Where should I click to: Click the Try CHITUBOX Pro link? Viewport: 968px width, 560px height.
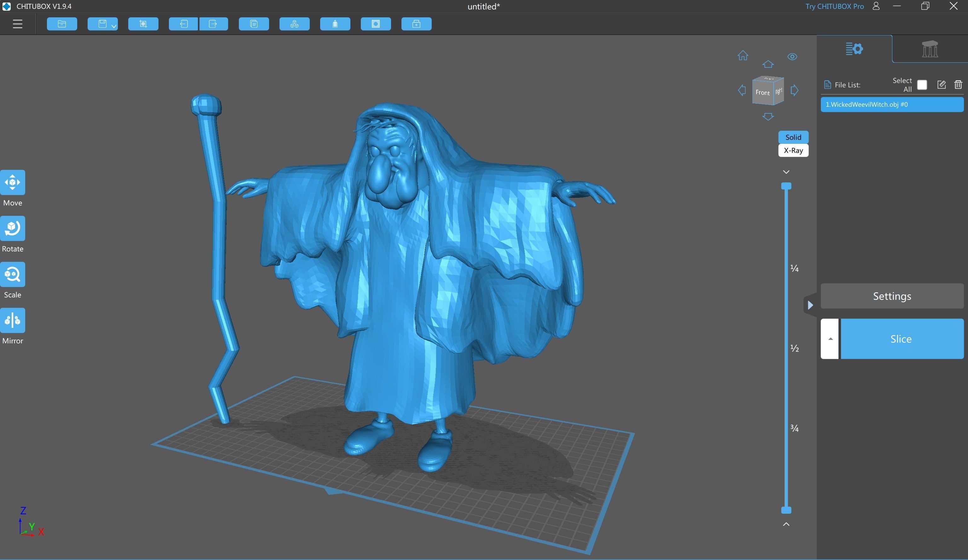[834, 7]
